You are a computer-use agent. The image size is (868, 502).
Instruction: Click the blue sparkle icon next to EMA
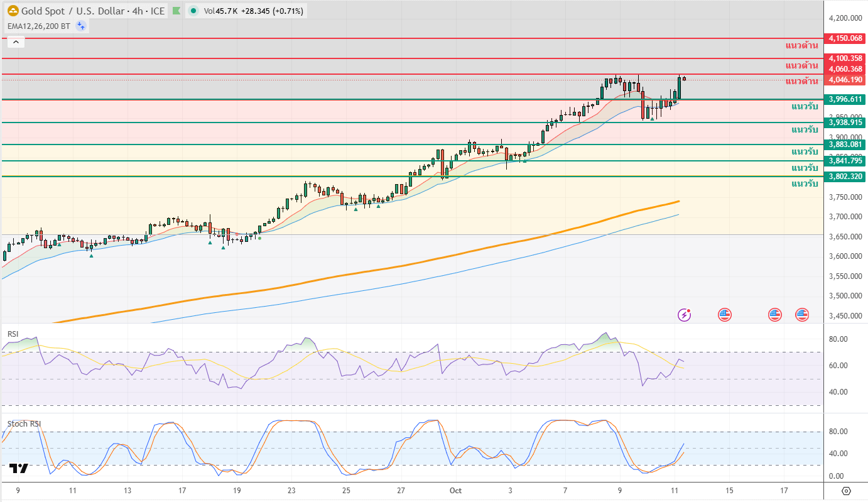pyautogui.click(x=81, y=26)
